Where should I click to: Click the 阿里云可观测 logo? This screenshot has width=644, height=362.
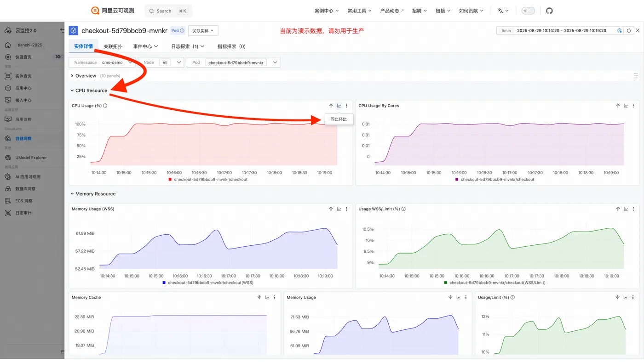pyautogui.click(x=113, y=11)
